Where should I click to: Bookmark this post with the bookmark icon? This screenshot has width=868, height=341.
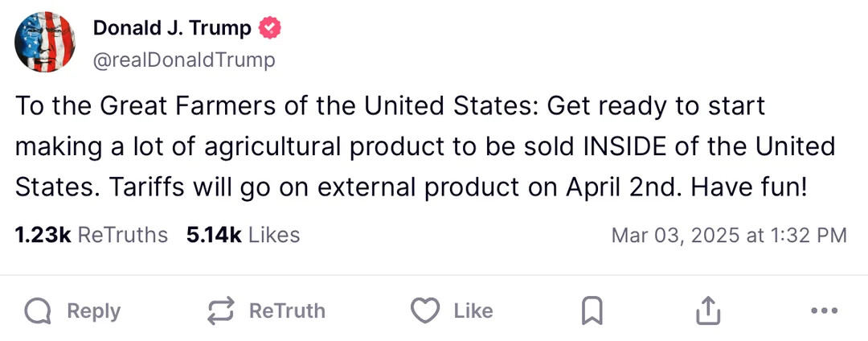(592, 311)
